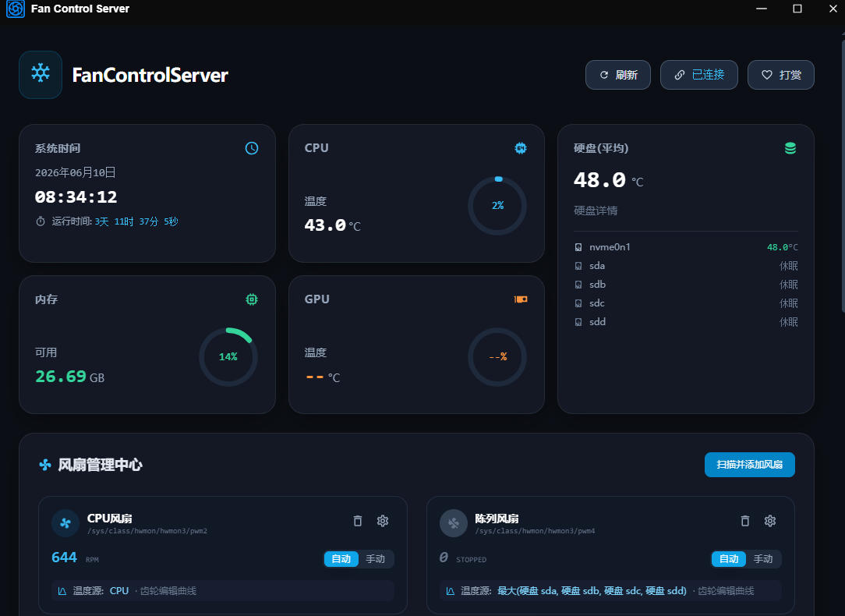Screen dimensions: 845x616
Task: Click the disk icon beside sdd
Action: (x=578, y=322)
